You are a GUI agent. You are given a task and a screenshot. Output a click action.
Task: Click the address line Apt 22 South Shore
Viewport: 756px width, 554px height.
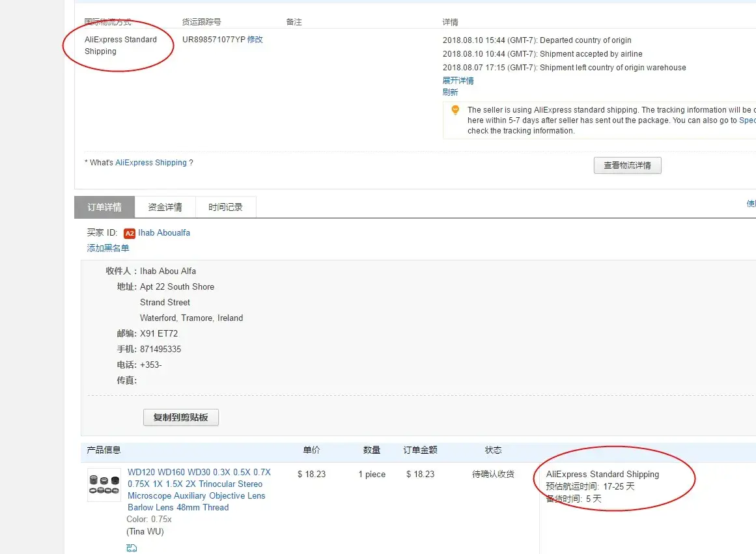177,287
